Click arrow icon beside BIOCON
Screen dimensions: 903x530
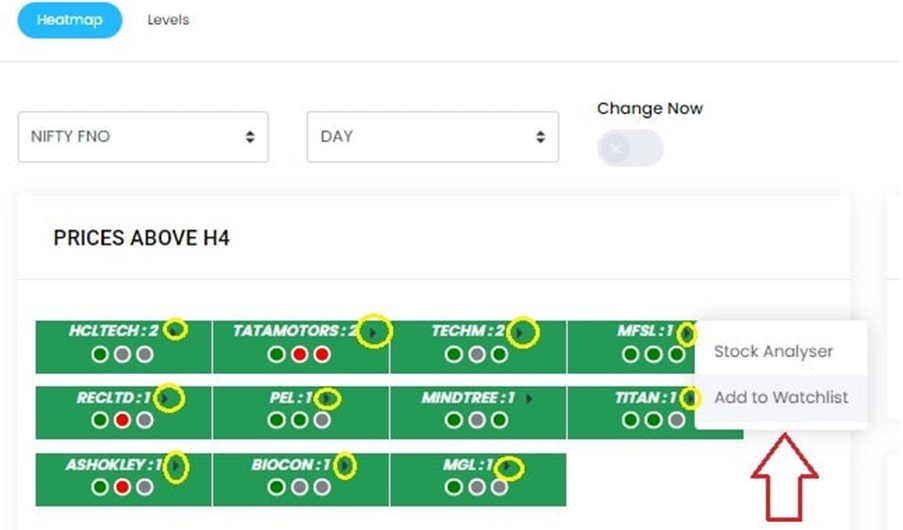(345, 465)
